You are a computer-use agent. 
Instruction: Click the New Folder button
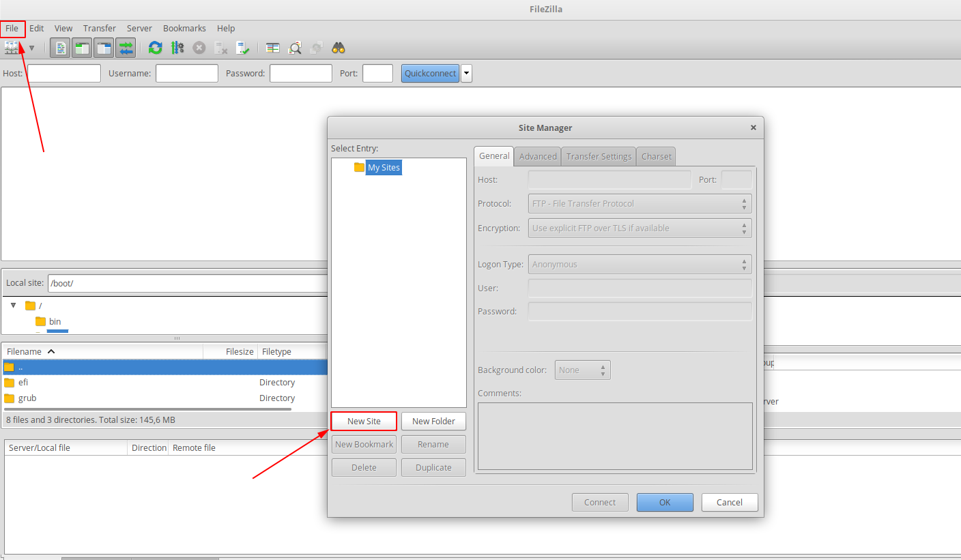coord(433,421)
